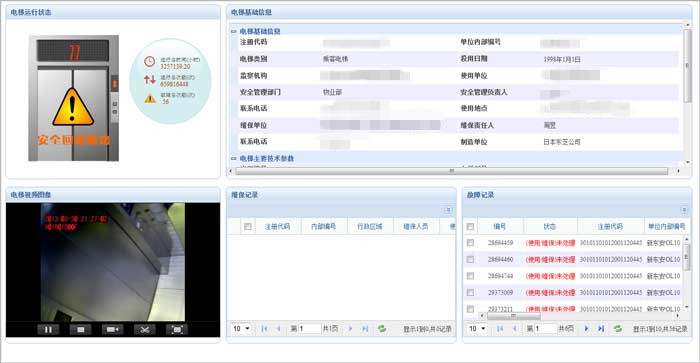Refresh the 故障记录 table

[x=617, y=329]
